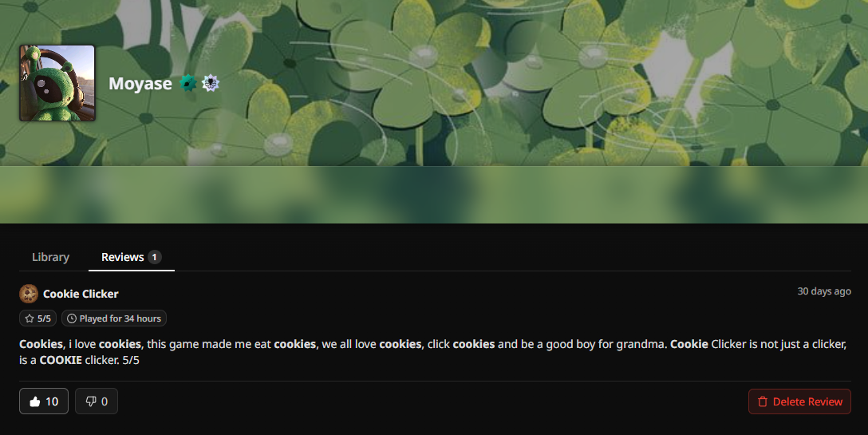The width and height of the screenshot is (868, 435).
Task: Click the Cookie Clicker cookie icon
Action: 29,294
